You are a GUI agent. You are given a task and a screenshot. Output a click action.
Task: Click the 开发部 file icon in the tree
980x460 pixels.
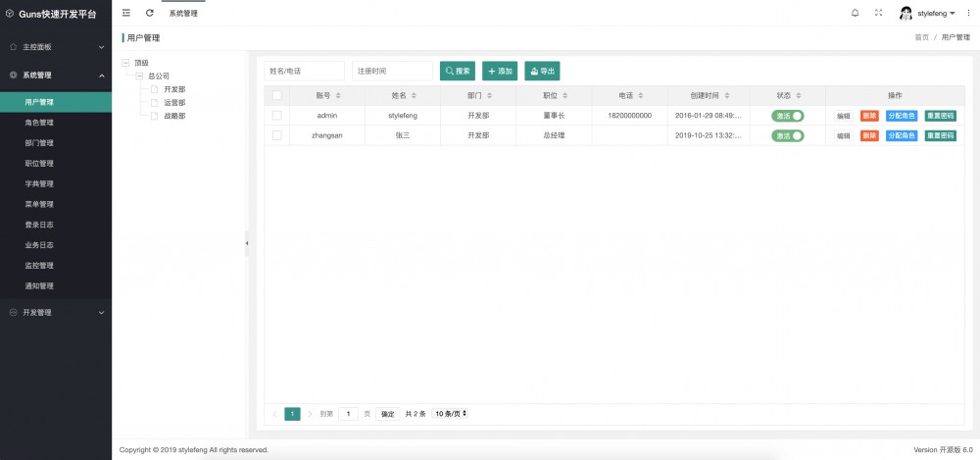154,89
